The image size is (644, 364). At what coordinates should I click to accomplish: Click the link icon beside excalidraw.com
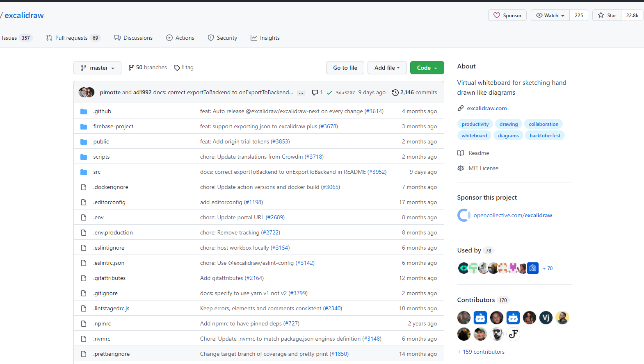coord(461,109)
